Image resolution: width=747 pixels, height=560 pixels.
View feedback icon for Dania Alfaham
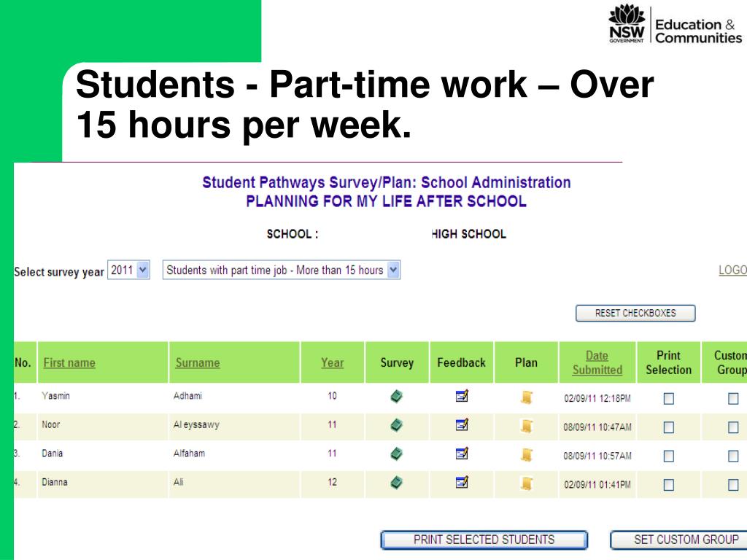click(x=462, y=454)
